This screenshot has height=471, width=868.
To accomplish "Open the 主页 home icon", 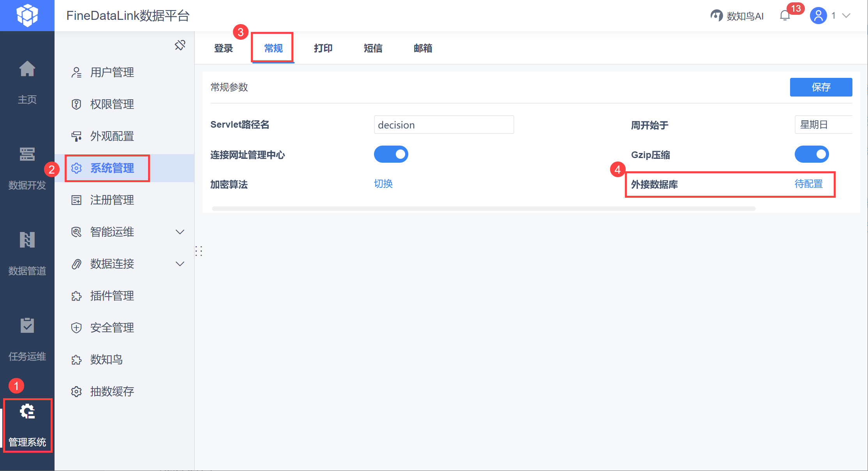I will [27, 69].
